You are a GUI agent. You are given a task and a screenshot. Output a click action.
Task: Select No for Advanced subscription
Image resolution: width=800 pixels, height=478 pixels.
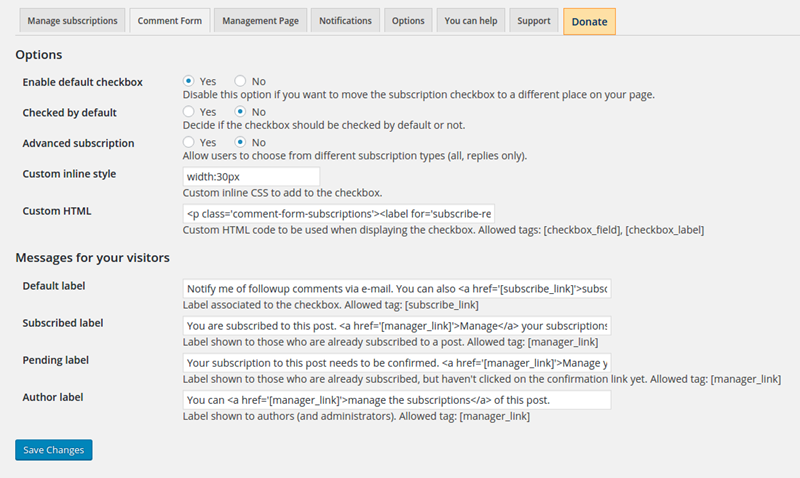[240, 142]
